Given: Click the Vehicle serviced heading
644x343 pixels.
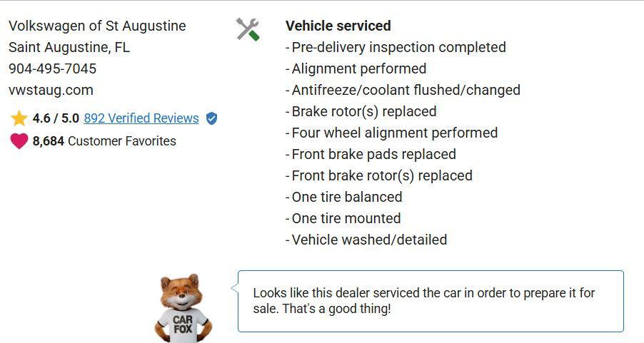Looking at the screenshot, I should [338, 26].
